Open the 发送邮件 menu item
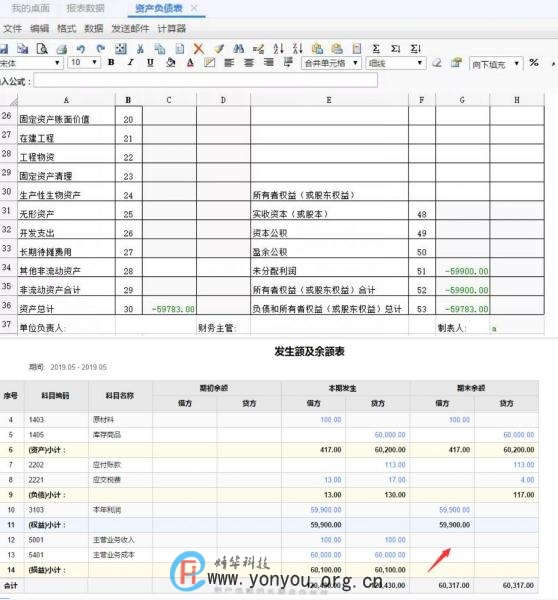The width and height of the screenshot is (558, 600). [130, 28]
